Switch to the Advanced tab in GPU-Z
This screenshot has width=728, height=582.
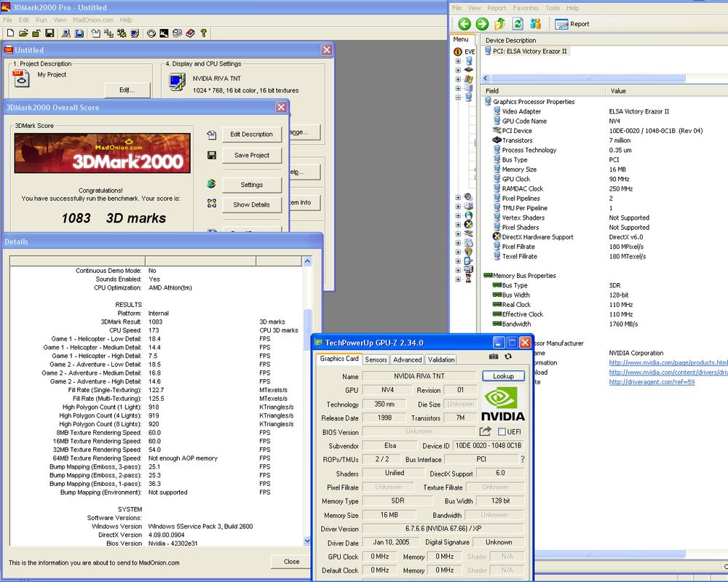407,359
